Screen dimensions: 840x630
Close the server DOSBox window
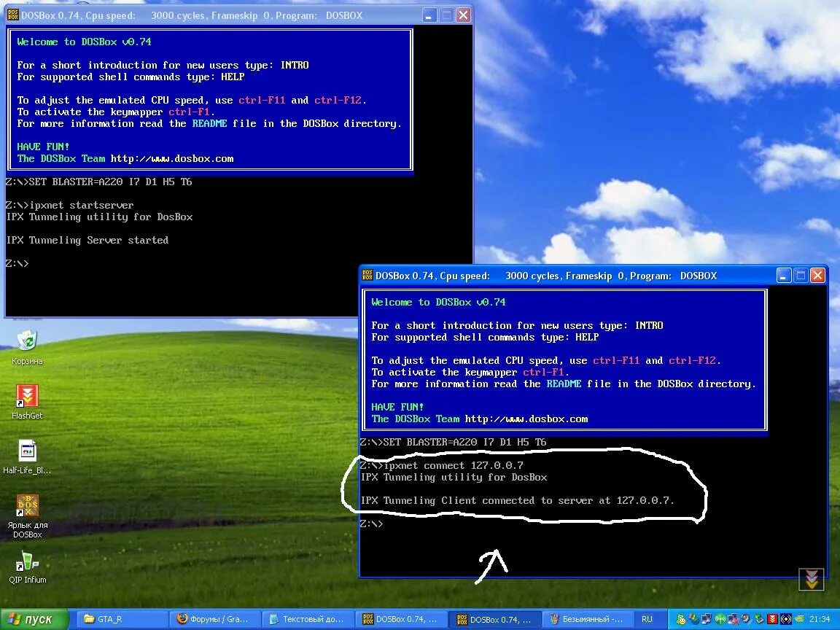(464, 15)
